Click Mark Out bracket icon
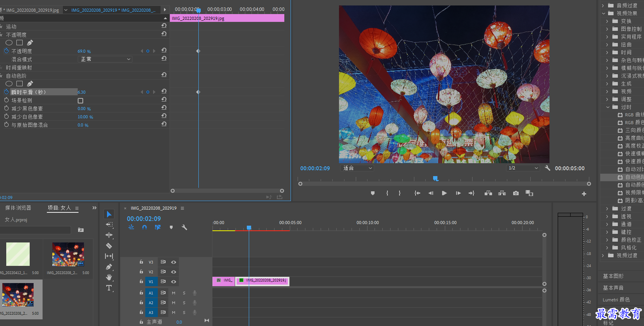Screen dimensions: 644x326 (x=400, y=193)
